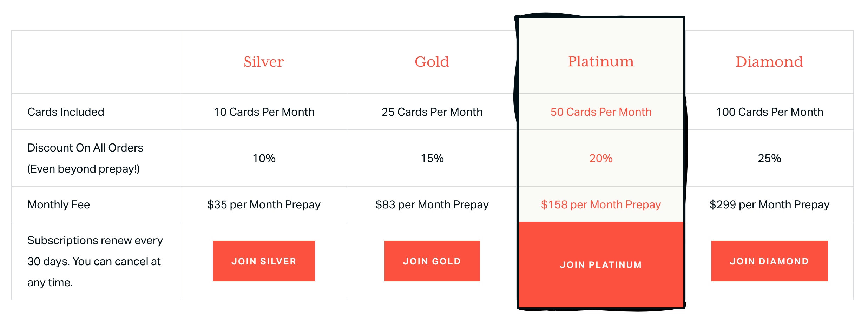This screenshot has height=322, width=868.
Task: Click the 100 Cards Per Month cell
Action: [x=769, y=112]
